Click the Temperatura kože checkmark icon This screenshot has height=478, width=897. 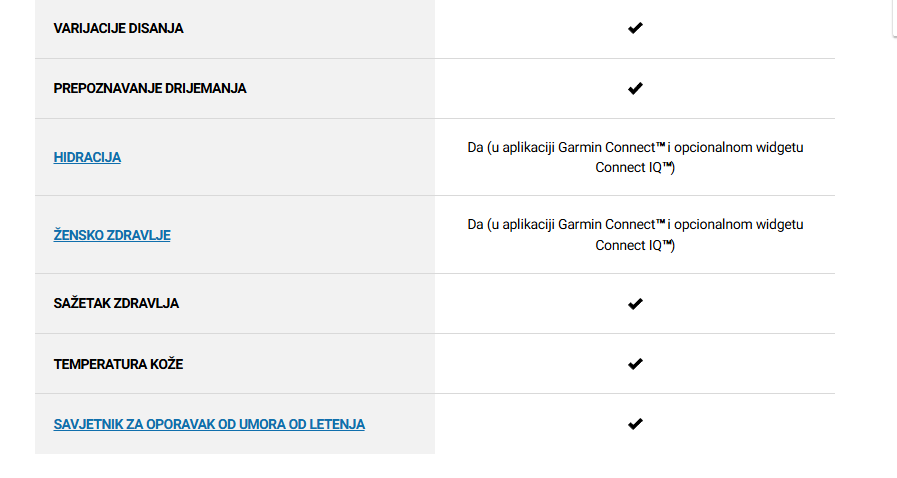[635, 364]
